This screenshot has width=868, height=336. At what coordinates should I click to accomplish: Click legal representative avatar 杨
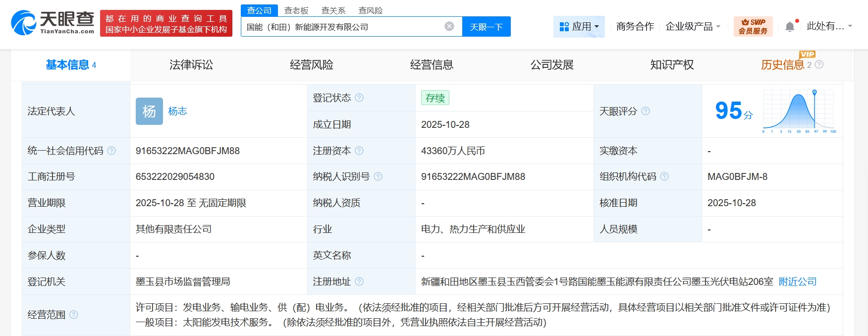(149, 111)
